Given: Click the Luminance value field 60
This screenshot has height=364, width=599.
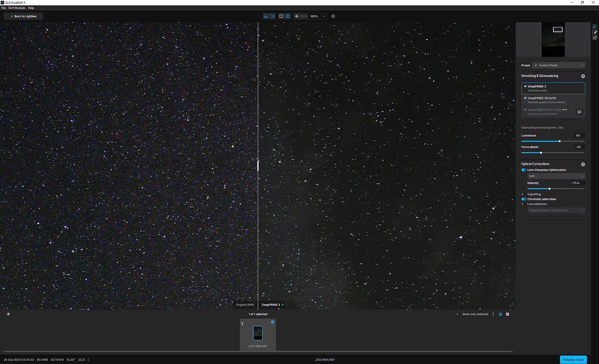Looking at the screenshot, I should [579, 135].
